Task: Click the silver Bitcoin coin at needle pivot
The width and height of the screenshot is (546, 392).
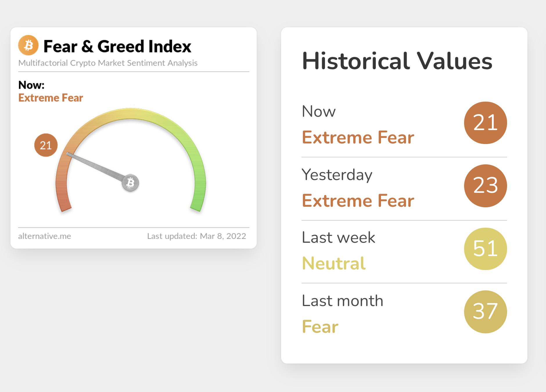Action: click(130, 183)
